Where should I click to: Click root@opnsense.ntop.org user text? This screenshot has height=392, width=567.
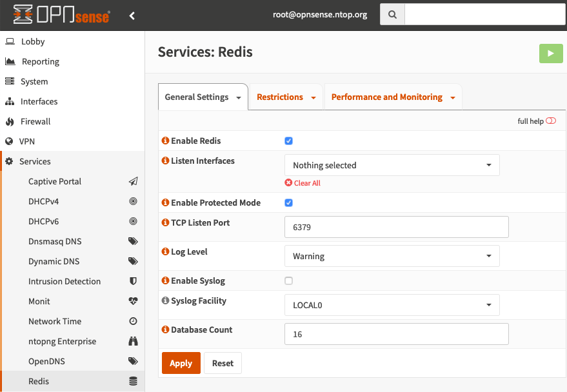pyautogui.click(x=320, y=15)
